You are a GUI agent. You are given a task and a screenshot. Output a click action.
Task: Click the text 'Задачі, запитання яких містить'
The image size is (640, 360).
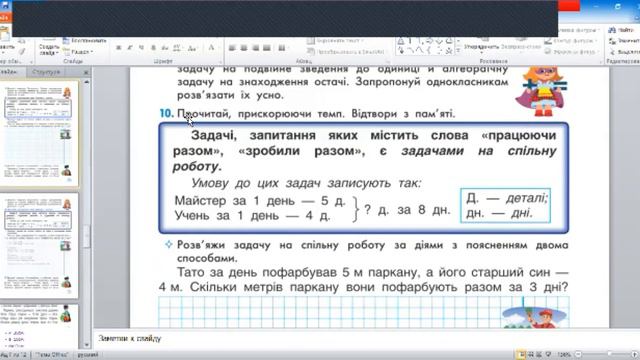click(x=304, y=135)
